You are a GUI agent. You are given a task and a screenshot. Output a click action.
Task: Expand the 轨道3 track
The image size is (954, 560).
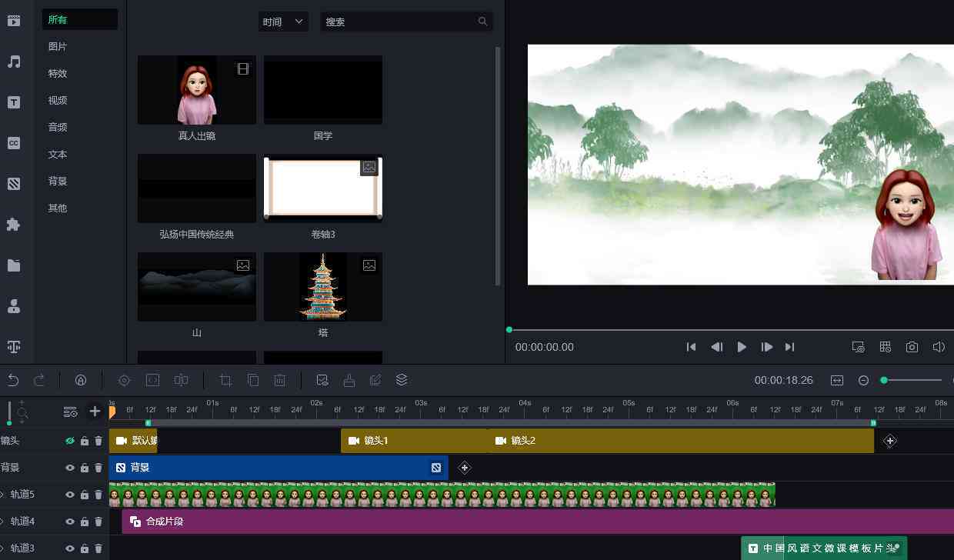2,548
